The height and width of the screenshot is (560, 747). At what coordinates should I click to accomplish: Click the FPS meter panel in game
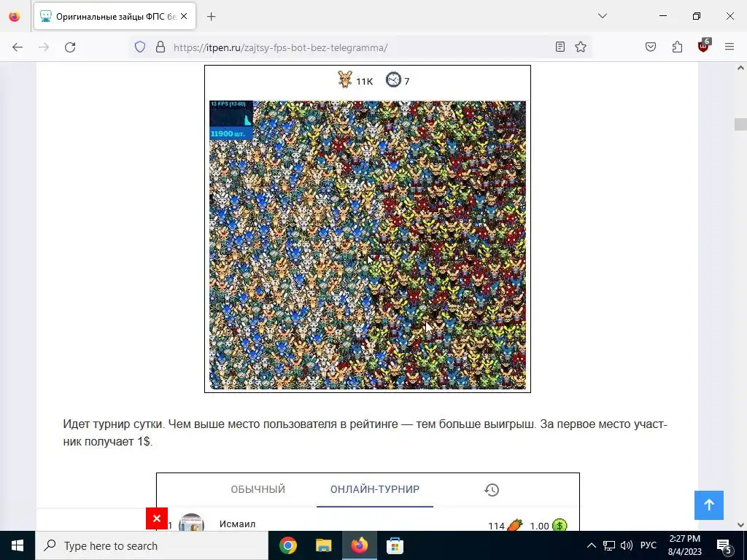(x=231, y=113)
